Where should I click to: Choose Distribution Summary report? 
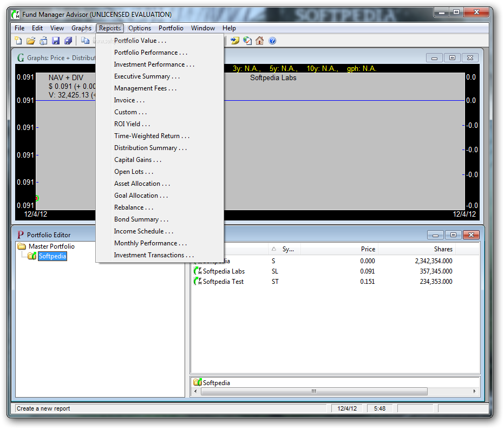point(159,148)
